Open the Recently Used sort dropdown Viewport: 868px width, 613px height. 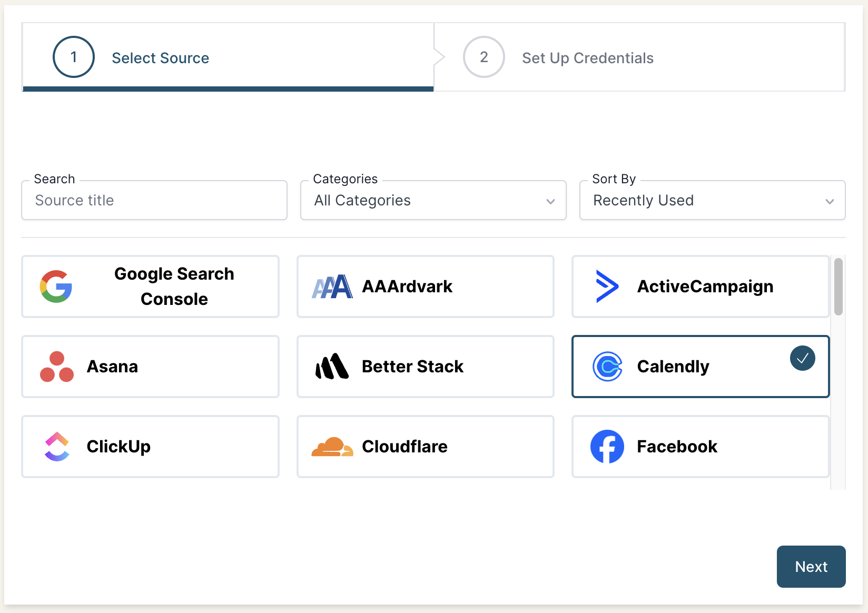click(712, 200)
